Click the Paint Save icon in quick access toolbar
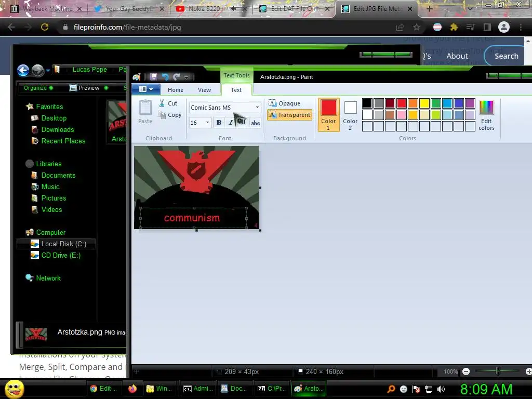This screenshot has width=532, height=399. click(153, 77)
